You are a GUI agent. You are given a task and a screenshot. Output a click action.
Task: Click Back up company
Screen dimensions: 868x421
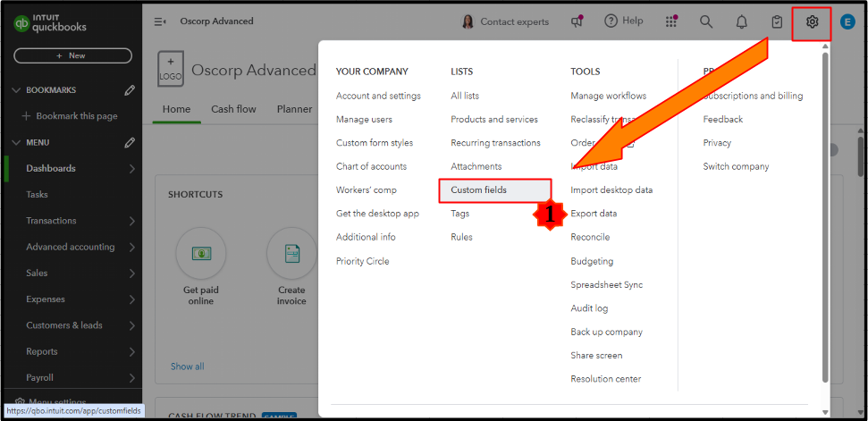click(606, 332)
